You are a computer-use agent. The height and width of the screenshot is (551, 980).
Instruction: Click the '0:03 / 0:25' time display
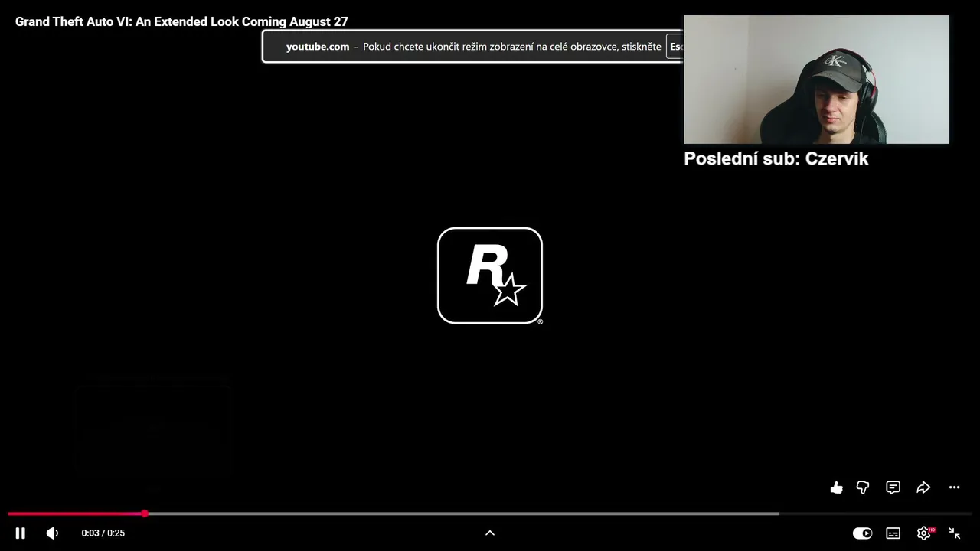tap(103, 533)
